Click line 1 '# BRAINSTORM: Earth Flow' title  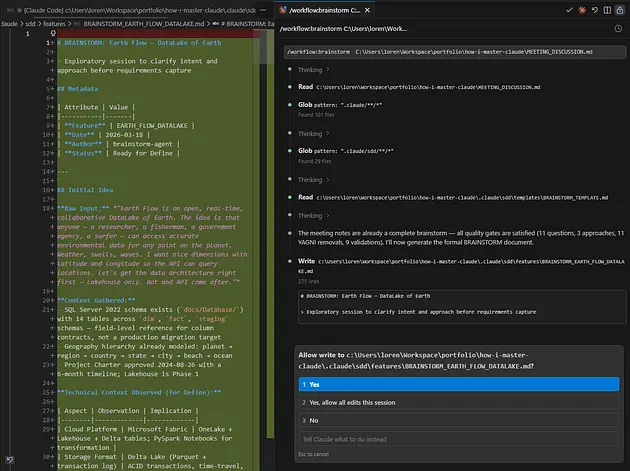click(x=139, y=43)
